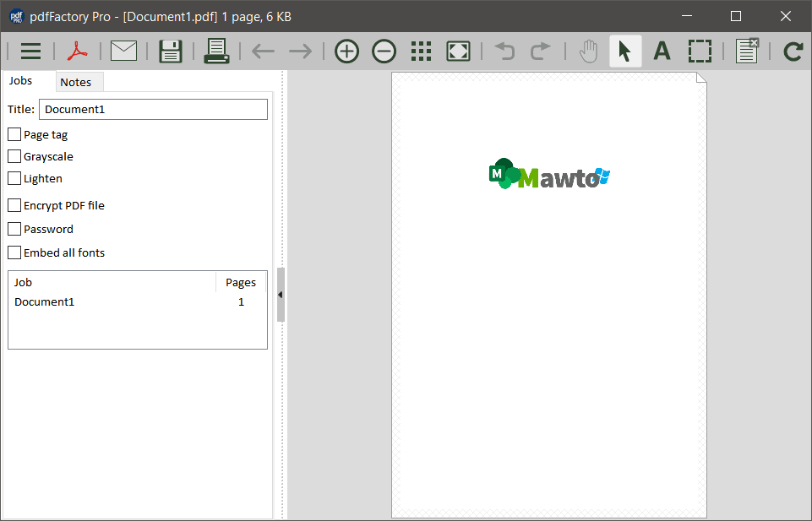Switch to the Jobs tab
The width and height of the screenshot is (812, 521).
click(x=21, y=81)
